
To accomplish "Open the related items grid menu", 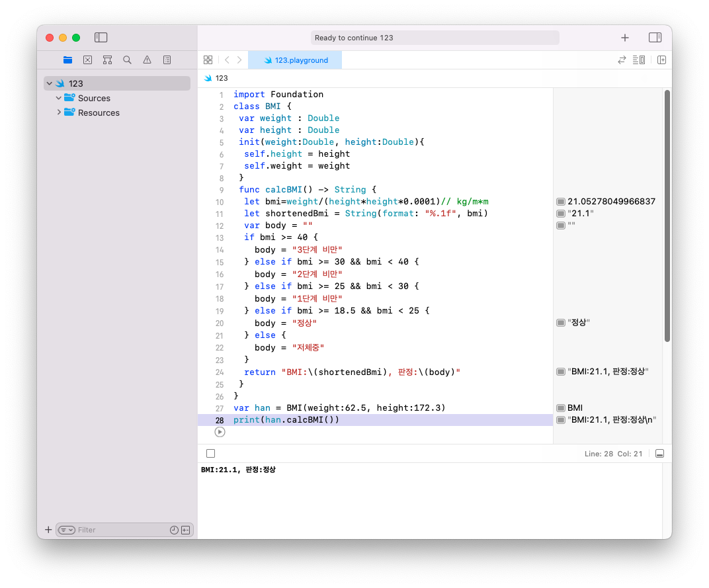I will (208, 60).
